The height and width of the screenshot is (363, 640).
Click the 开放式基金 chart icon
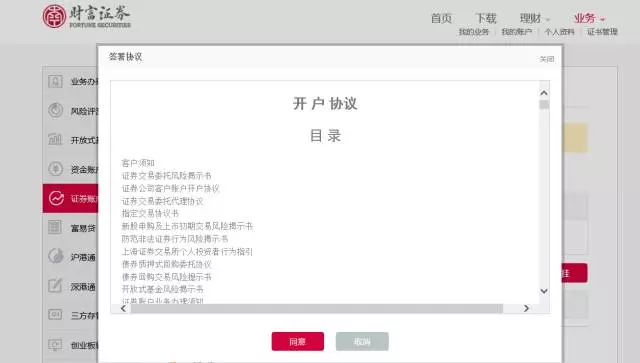click(x=56, y=140)
